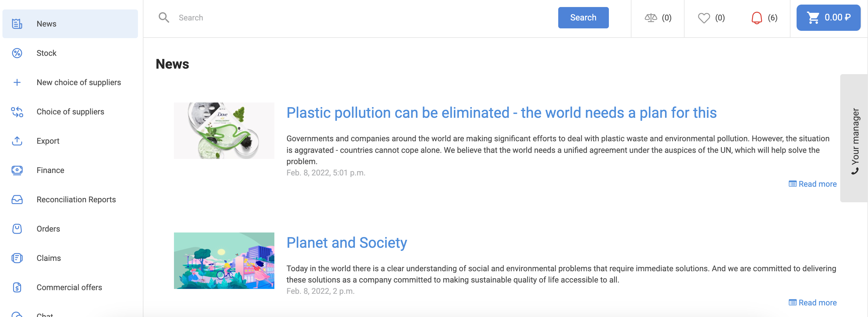
Task: Click the compare scales icon
Action: point(651,17)
